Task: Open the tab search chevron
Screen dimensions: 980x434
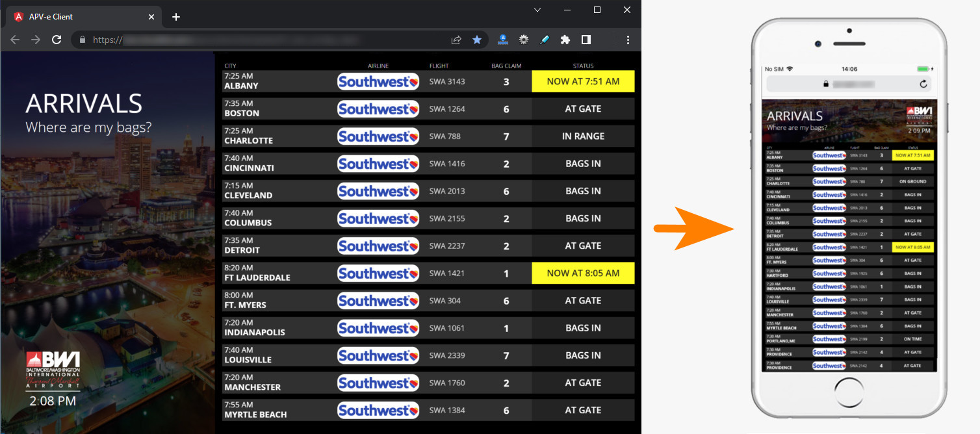Action: 537,10
